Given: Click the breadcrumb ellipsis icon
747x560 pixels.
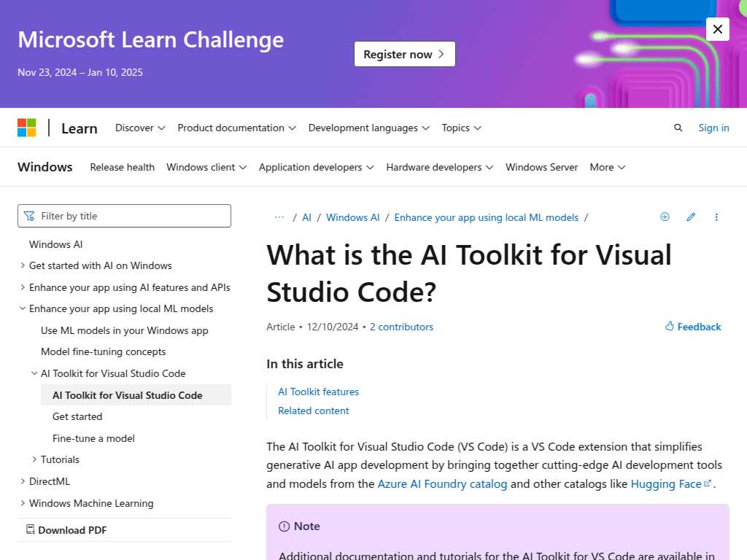Looking at the screenshot, I should (x=279, y=217).
